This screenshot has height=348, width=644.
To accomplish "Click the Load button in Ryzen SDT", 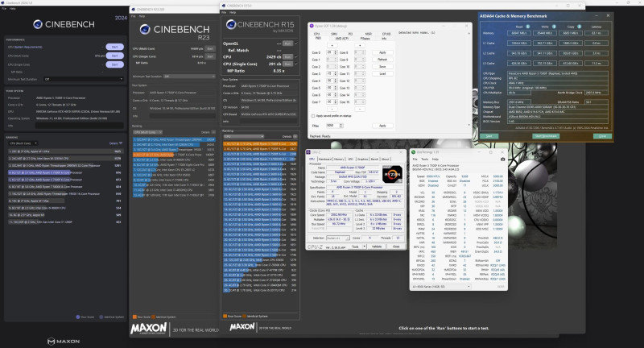I will [x=382, y=73].
